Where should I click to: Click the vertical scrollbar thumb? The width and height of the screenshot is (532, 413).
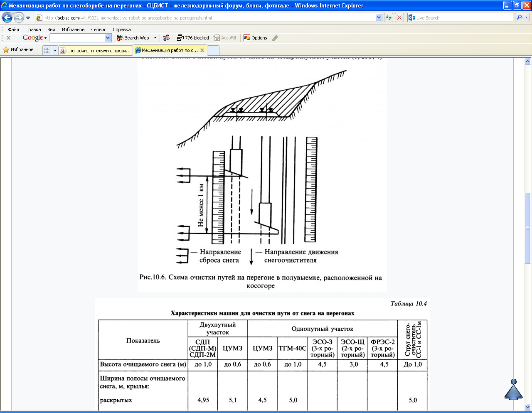click(x=527, y=228)
